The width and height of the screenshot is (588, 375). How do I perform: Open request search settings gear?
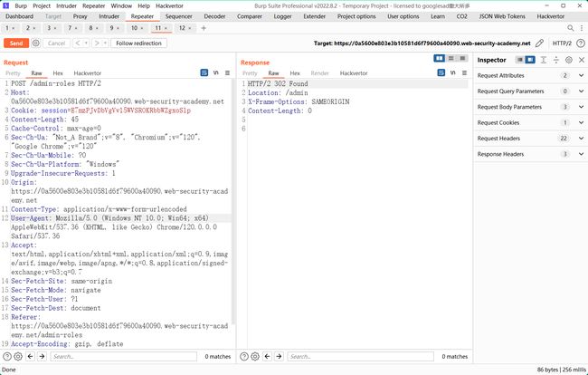[18, 356]
